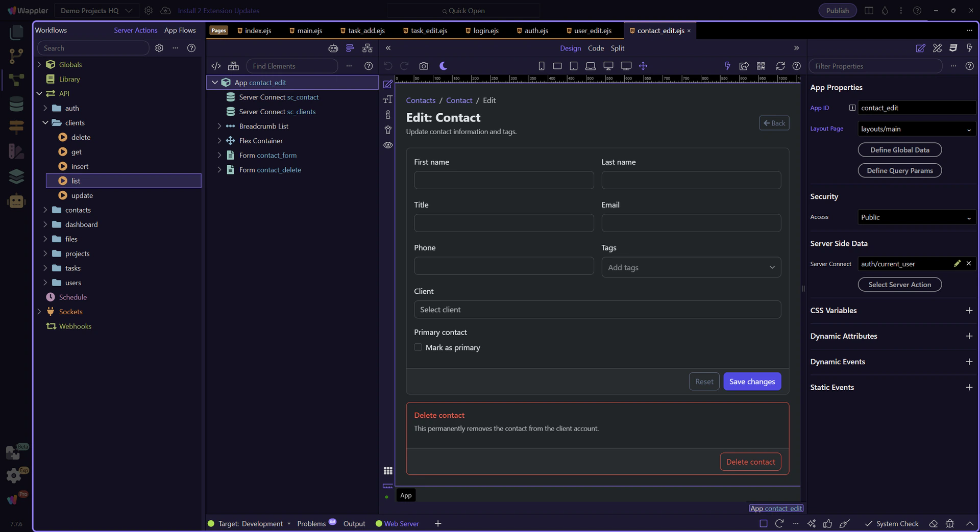Click the First name input field
Screen dimensions: 980x532
503,180
